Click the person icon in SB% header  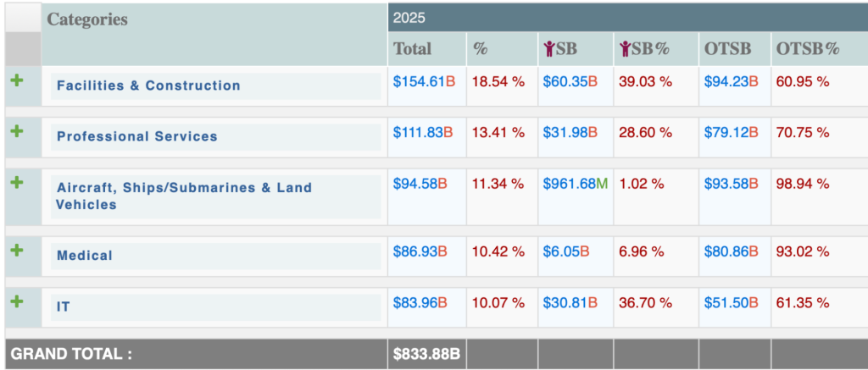coord(626,49)
